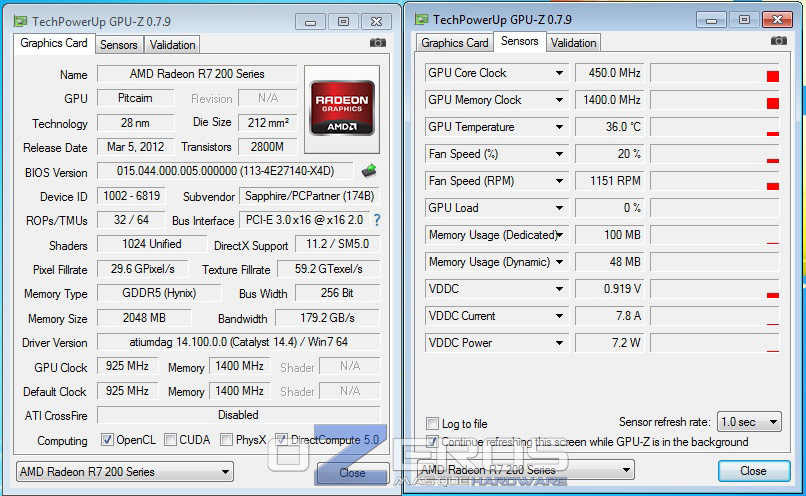The image size is (806, 496).
Task: Click the ATI CrossFire Disabled field
Action: coord(239,415)
